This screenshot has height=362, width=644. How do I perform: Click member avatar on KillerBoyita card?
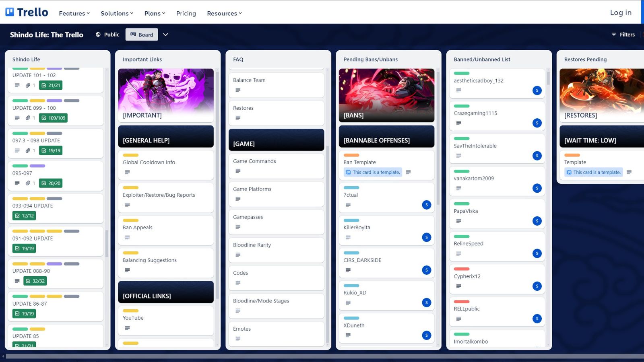427,237
